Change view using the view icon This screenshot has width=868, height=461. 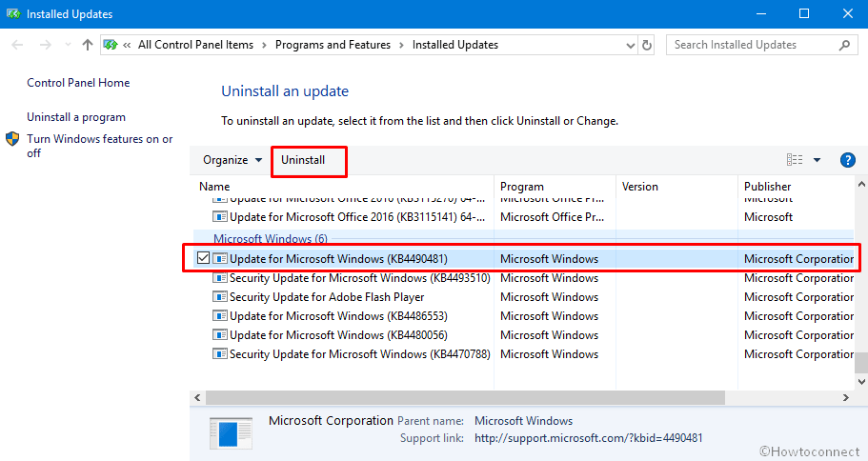(795, 160)
